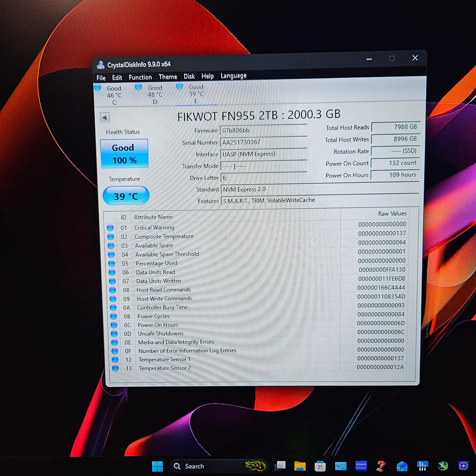Open the red question mark taskbar app
The width and height of the screenshot is (476, 476).
381,466
